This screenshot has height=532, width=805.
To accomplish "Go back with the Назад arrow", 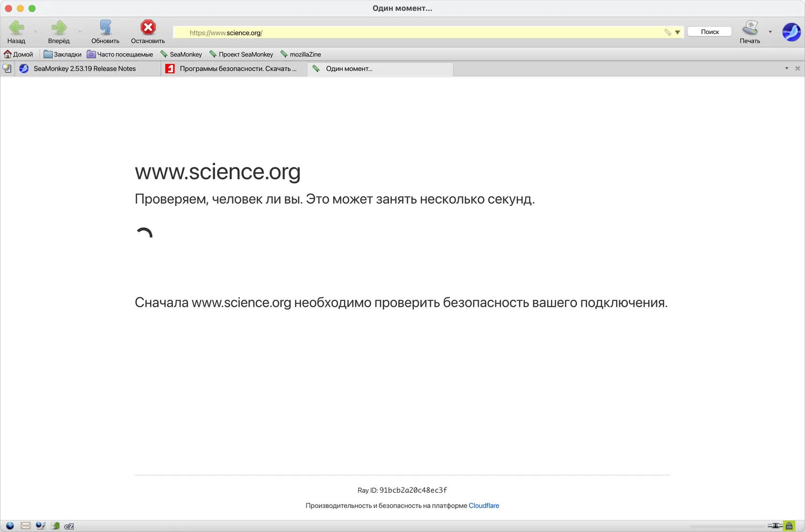I will (17, 32).
